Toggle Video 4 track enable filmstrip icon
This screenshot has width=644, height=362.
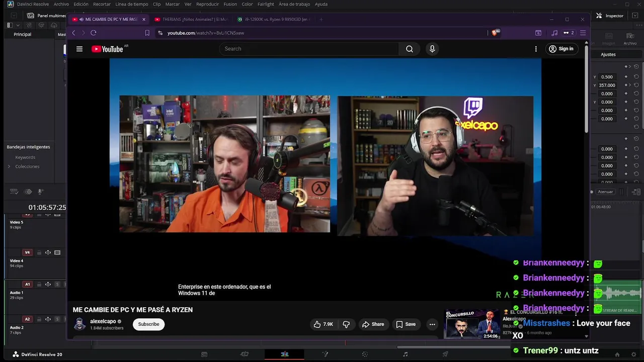point(57,252)
